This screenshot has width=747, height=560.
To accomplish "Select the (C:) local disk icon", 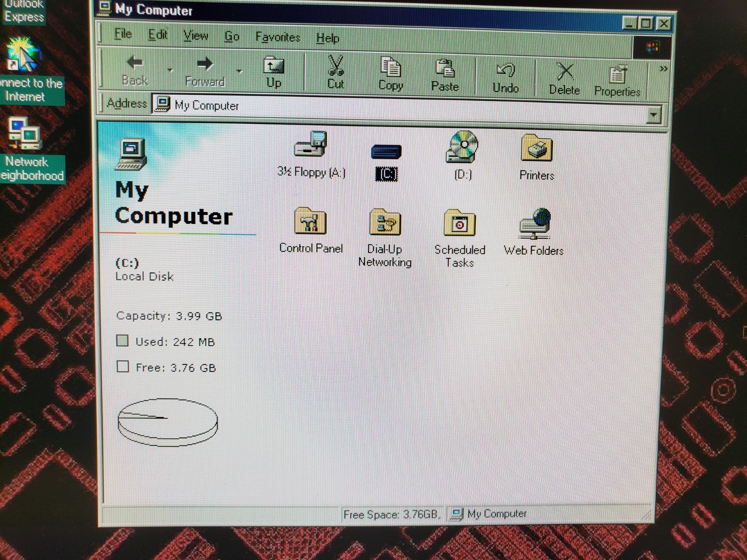I will [386, 152].
